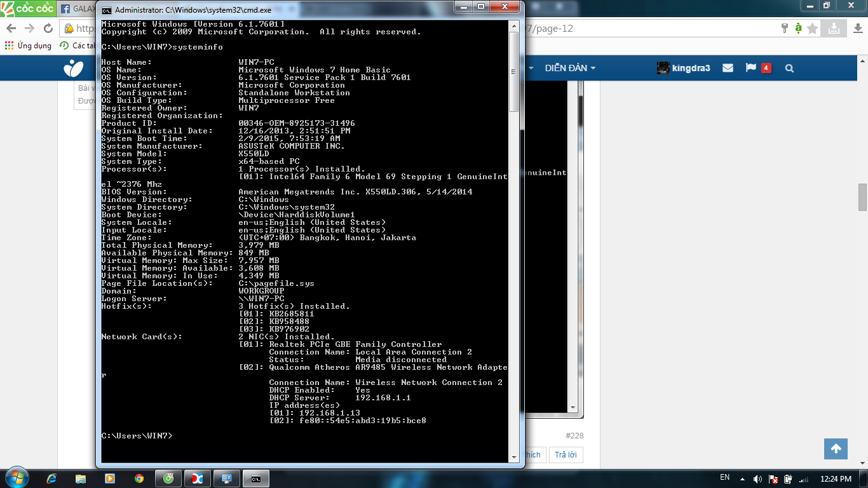Image resolution: width=868 pixels, height=488 pixels.
Task: Open the cmd window system menu icon
Action: pyautogui.click(x=107, y=10)
